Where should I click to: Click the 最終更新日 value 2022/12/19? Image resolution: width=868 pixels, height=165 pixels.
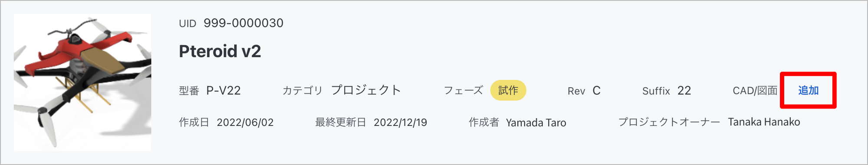[x=401, y=122]
